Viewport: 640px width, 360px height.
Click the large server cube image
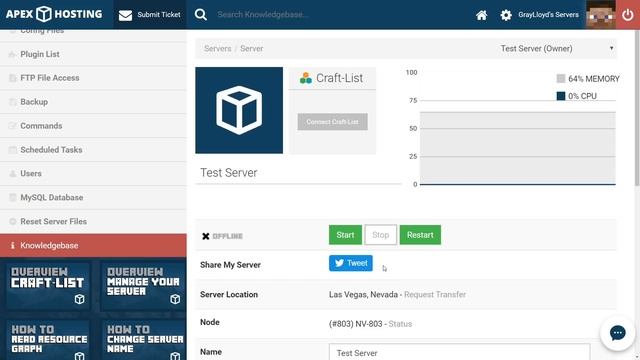(x=239, y=110)
